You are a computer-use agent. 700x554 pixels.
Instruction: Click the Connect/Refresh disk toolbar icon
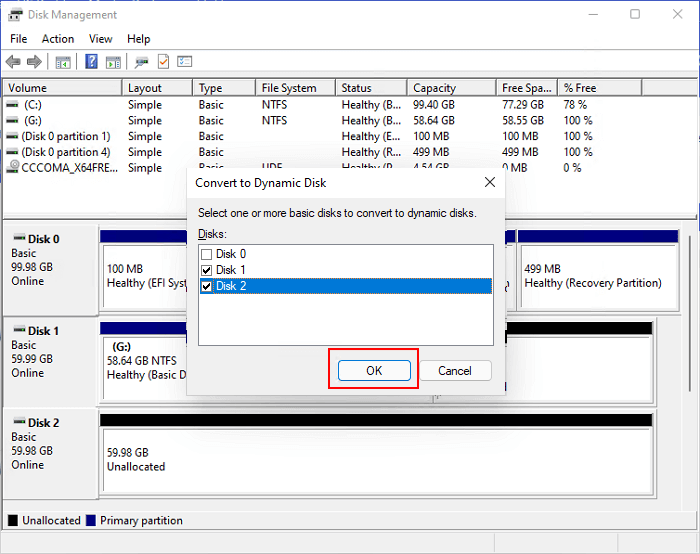(x=141, y=62)
